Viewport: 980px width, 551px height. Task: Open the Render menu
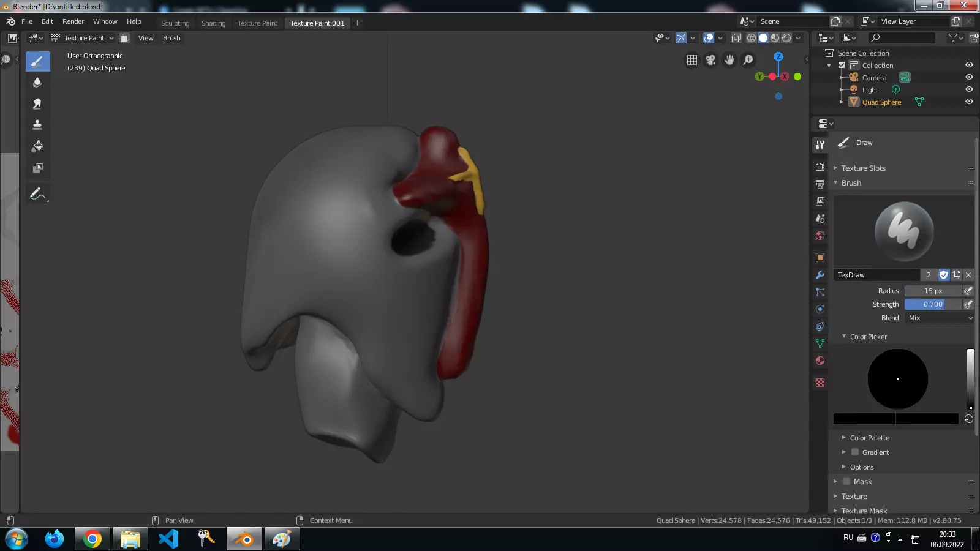[73, 21]
